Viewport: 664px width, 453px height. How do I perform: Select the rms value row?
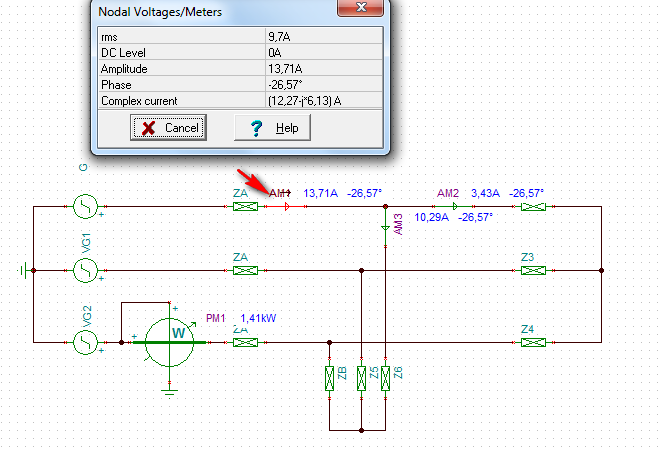pos(239,36)
